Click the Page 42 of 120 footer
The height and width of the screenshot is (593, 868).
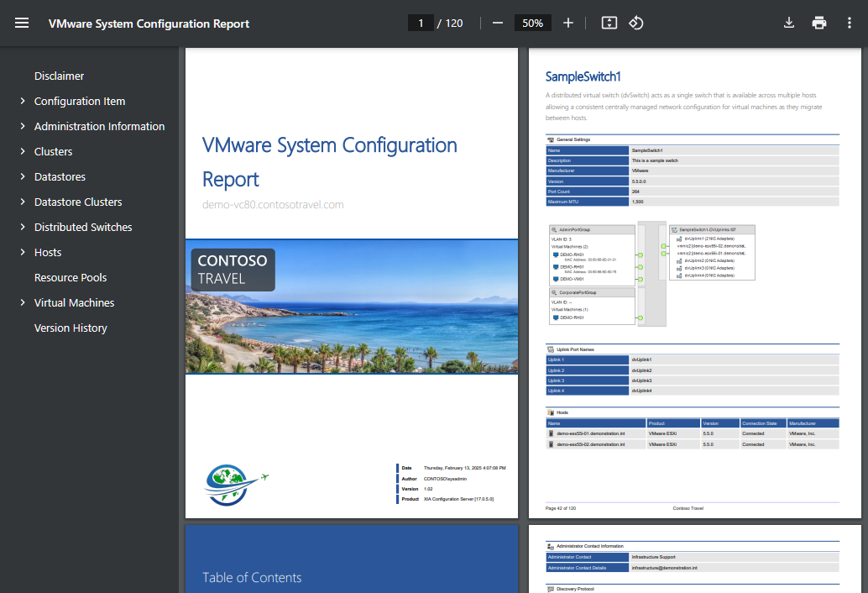pyautogui.click(x=560, y=507)
